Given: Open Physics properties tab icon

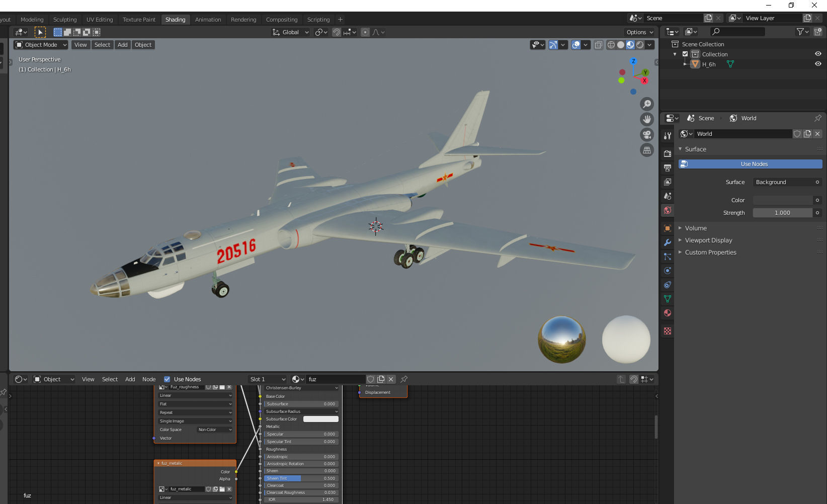Looking at the screenshot, I should [668, 271].
